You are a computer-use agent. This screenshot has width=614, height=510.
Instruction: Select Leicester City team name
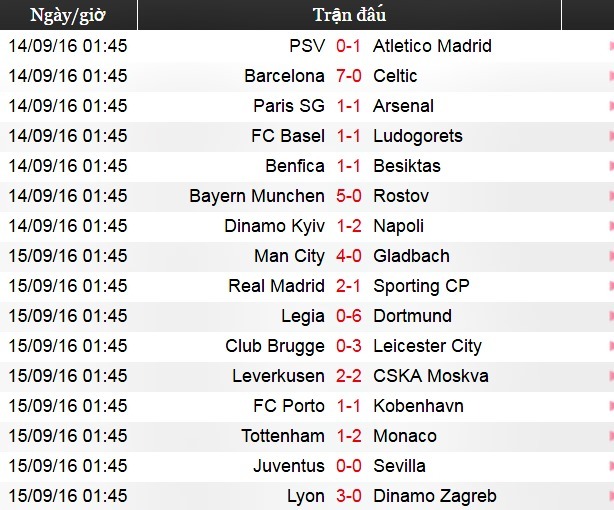(427, 346)
